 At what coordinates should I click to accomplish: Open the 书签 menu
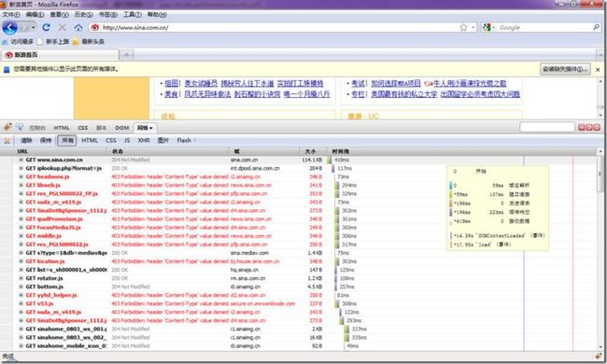(x=108, y=15)
